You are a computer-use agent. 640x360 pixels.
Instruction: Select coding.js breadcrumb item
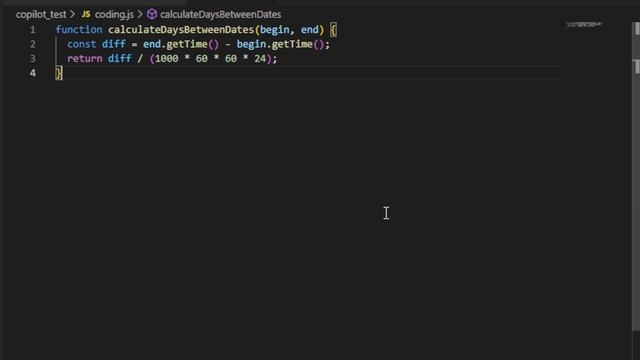coord(114,15)
